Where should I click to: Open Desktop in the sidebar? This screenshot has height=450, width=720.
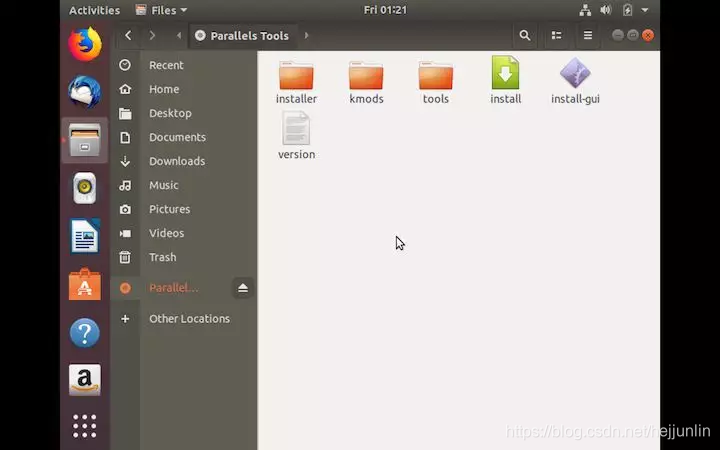184,113
